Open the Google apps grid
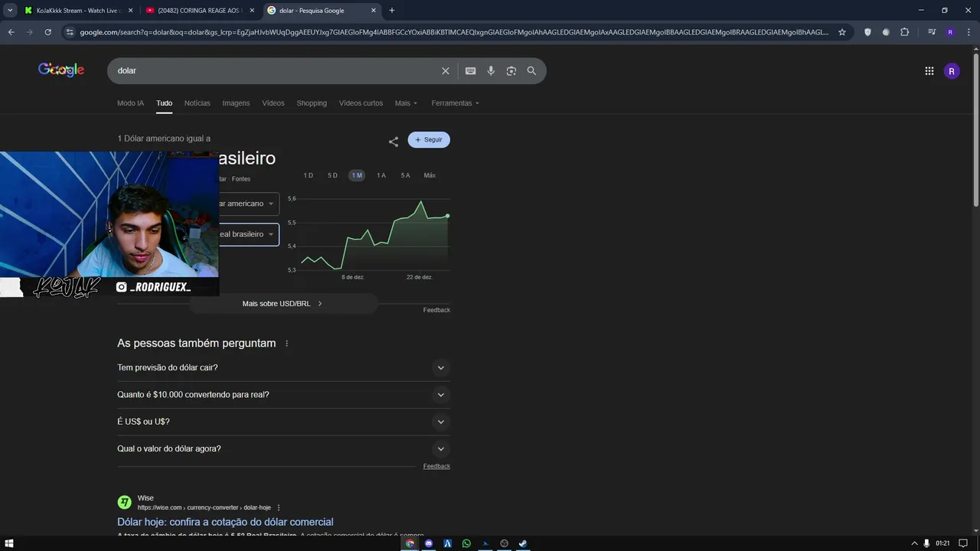Image resolution: width=980 pixels, height=551 pixels. click(929, 71)
